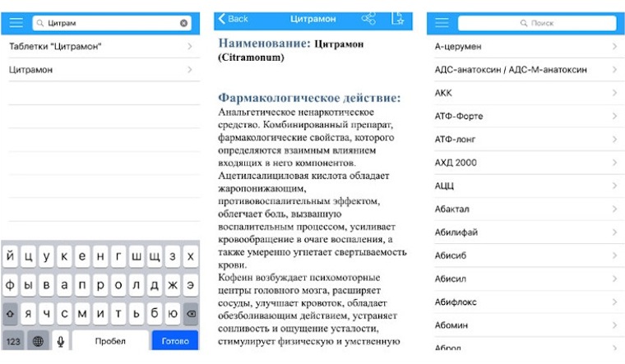Screen dimensions: 625x364
Task: Tap the globe language switch key
Action: pyautogui.click(x=38, y=341)
